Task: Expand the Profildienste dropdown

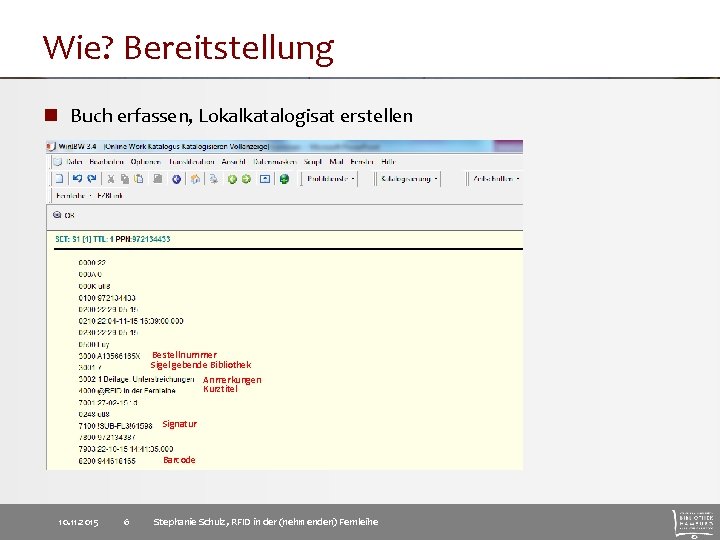Action: tap(331, 179)
